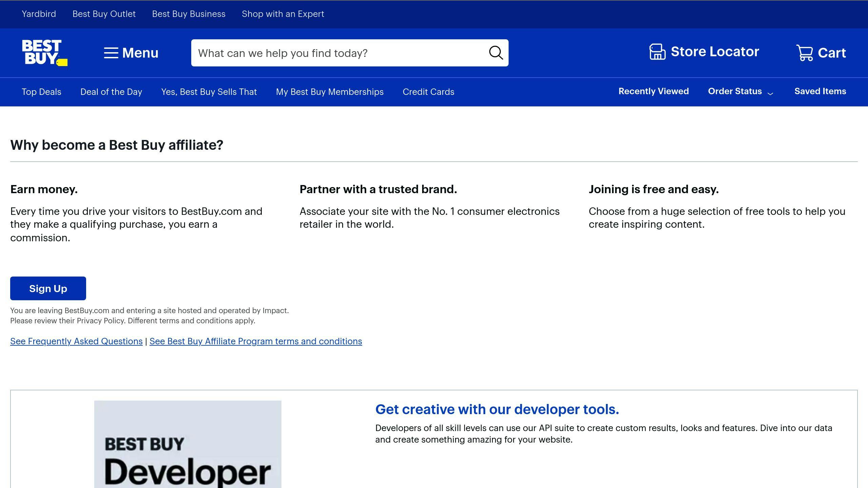Click the Order Status label
This screenshot has width=868, height=488.
tap(735, 91)
